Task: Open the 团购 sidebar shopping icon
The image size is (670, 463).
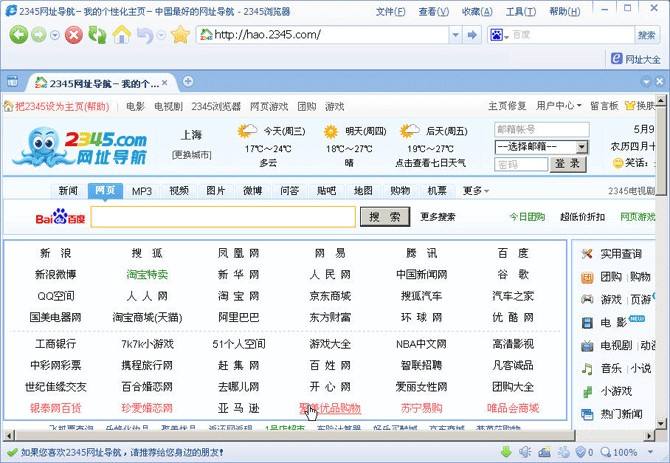Action: click(587, 278)
